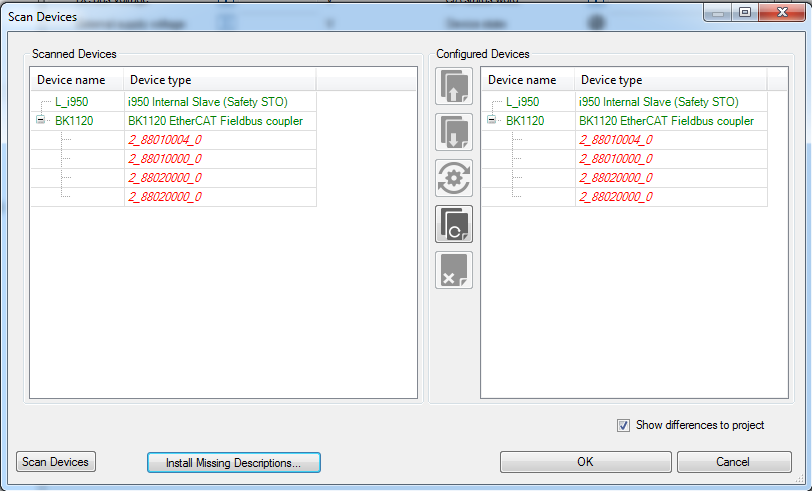Collapse BK1120 node in Scanned Devices
Viewport: 812px width, 491px height.
click(41, 121)
